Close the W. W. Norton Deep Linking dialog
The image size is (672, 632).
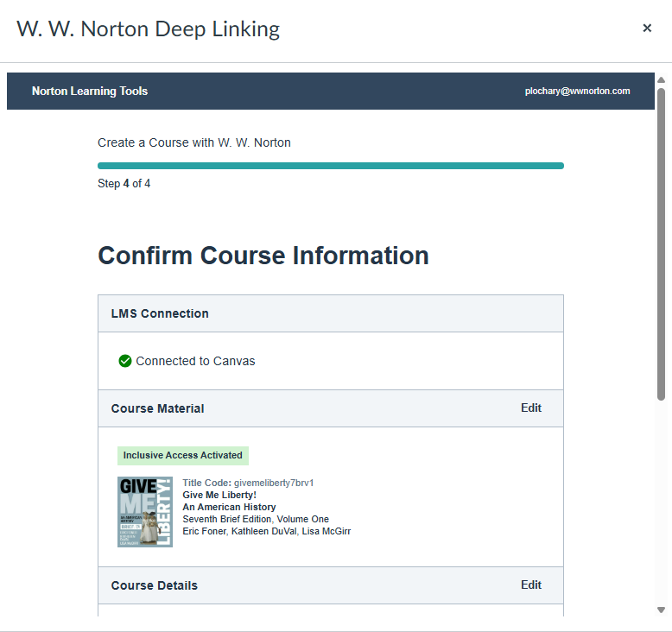[x=647, y=28]
